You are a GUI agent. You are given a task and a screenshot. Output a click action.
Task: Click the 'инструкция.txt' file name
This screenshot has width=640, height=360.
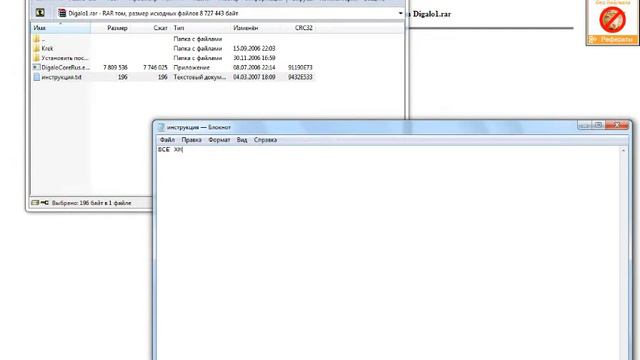(62, 77)
